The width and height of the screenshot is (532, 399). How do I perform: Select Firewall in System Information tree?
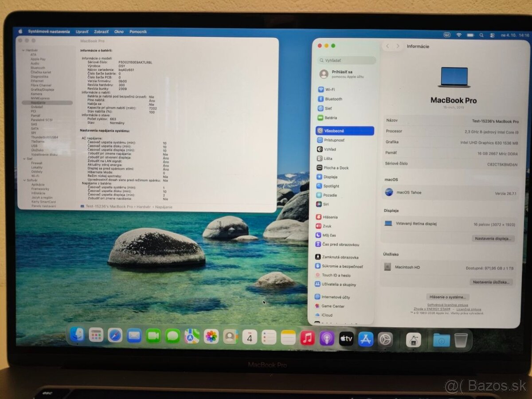tap(37, 163)
